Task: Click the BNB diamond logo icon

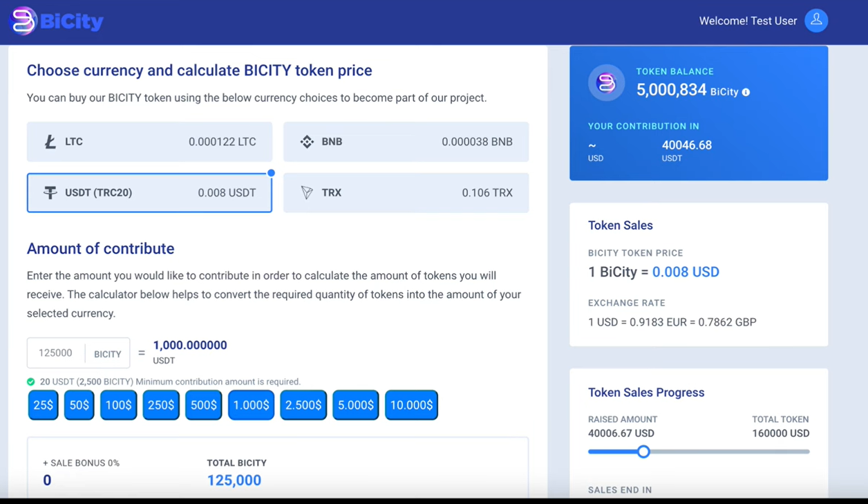Action: coord(307,142)
